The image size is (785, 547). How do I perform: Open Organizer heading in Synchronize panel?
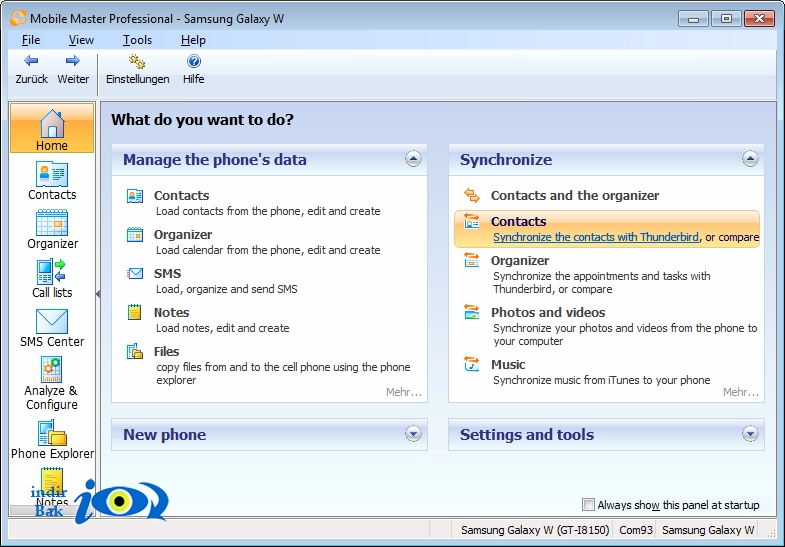point(520,261)
